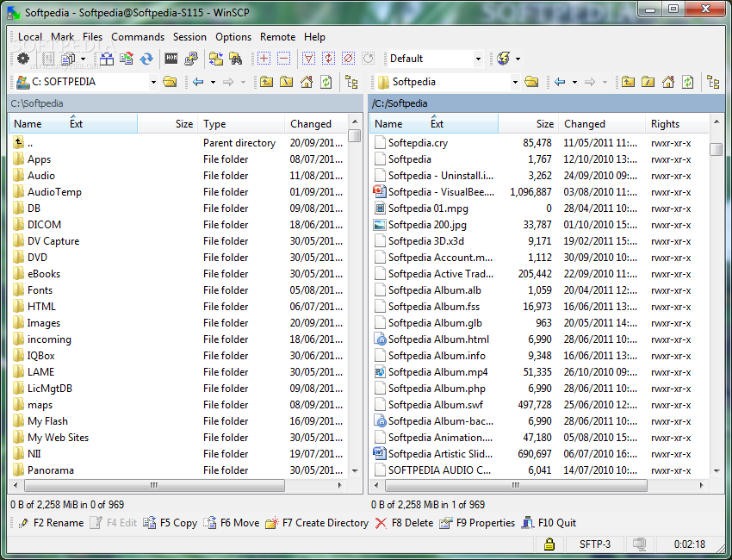Refresh the remote panel icon

(x=688, y=82)
